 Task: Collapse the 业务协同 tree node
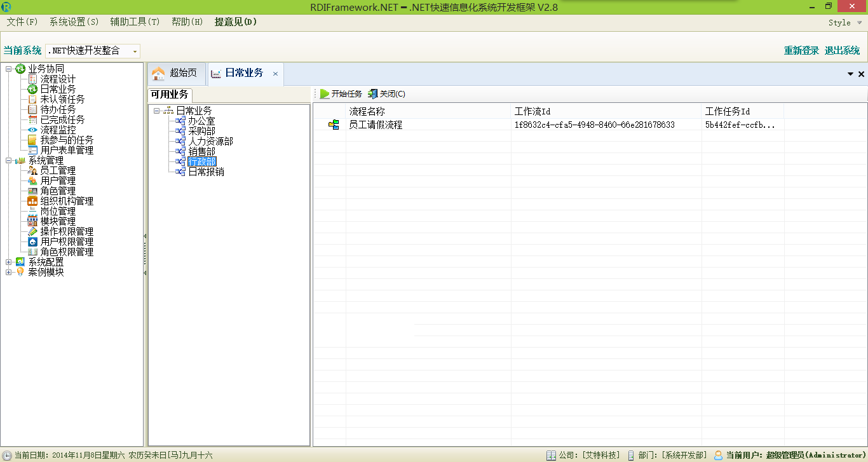point(9,69)
